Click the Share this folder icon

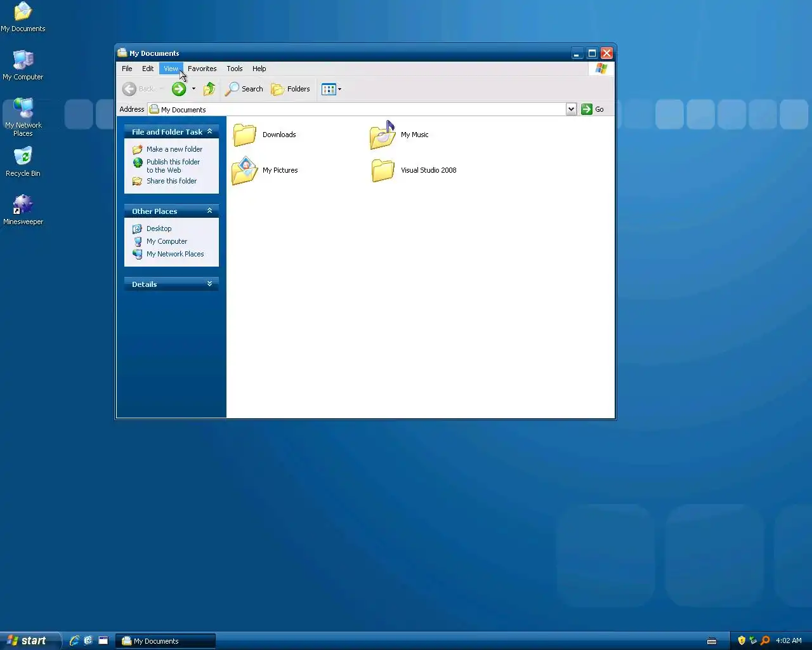137,181
